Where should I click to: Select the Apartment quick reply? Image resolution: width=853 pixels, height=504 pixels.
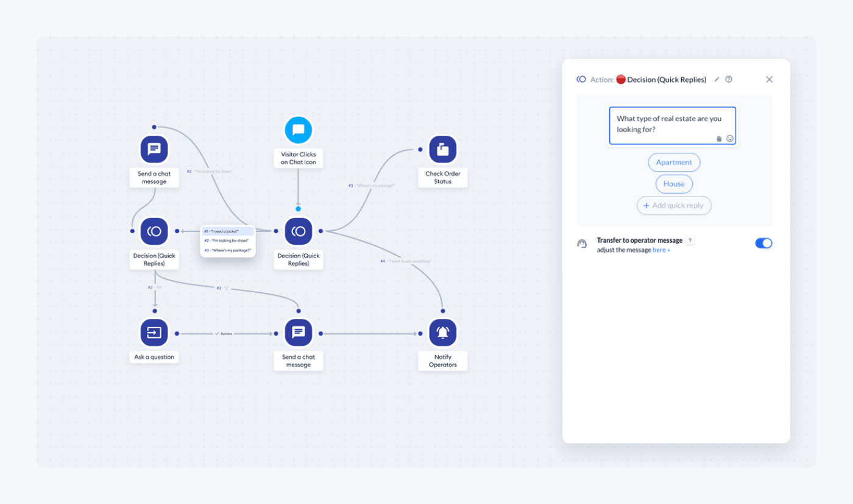(x=674, y=162)
